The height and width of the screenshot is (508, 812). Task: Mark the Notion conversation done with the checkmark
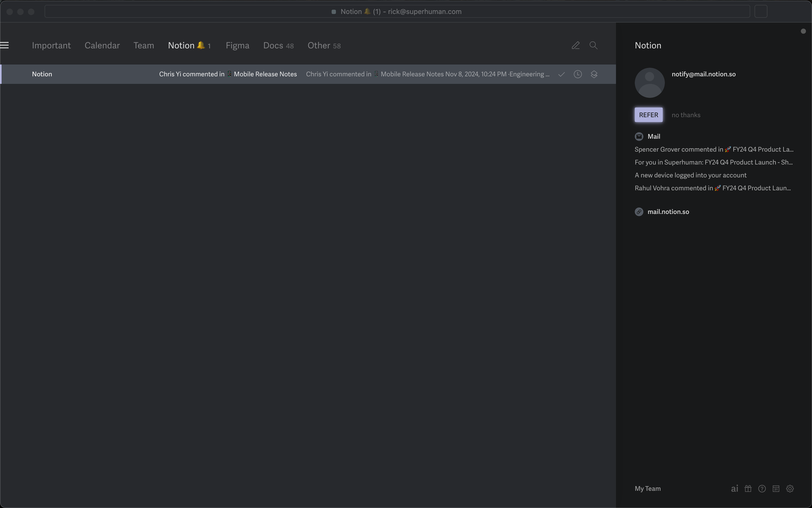[x=561, y=74]
